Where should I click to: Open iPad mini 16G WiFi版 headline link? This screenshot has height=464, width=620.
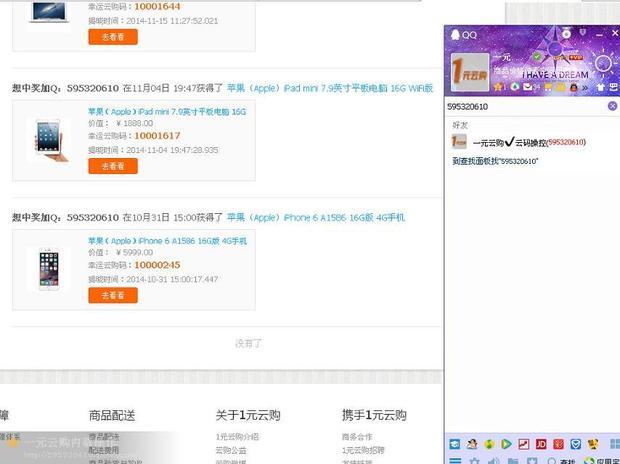pyautogui.click(x=330, y=88)
